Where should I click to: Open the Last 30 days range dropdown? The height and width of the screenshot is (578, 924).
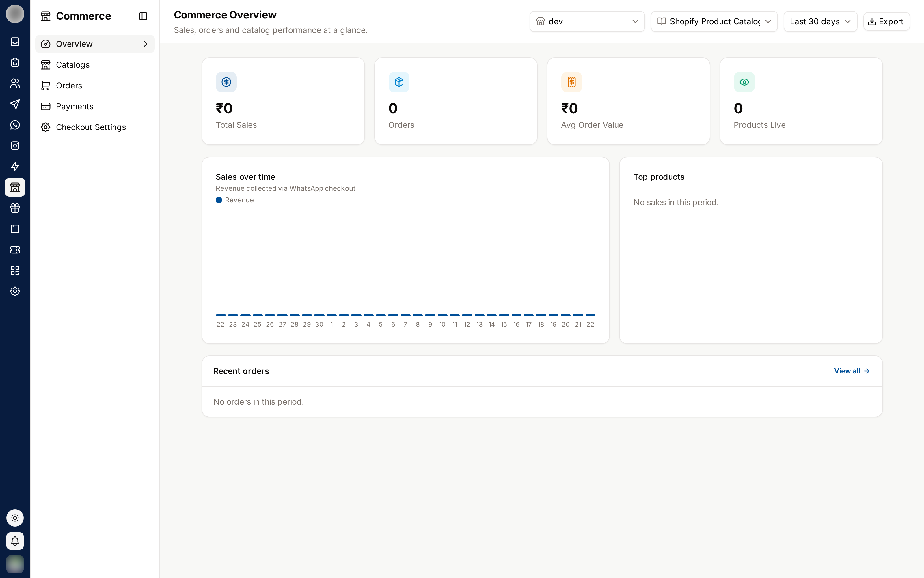820,21
